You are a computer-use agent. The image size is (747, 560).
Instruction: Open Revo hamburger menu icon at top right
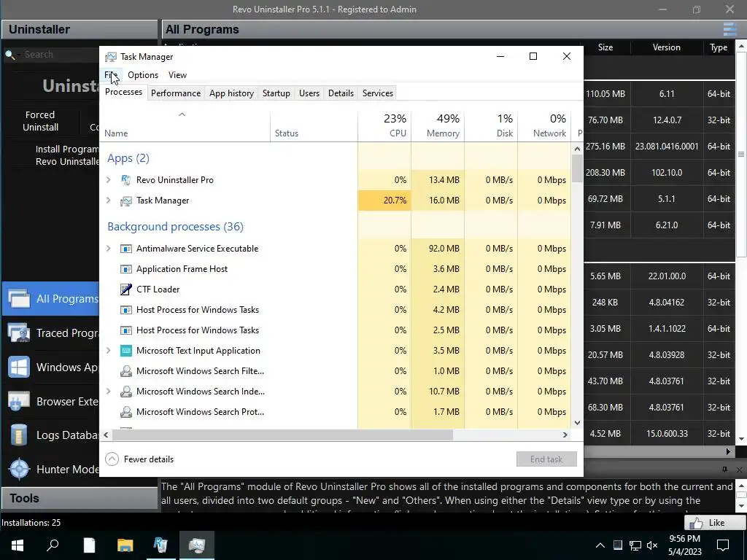tap(729, 29)
